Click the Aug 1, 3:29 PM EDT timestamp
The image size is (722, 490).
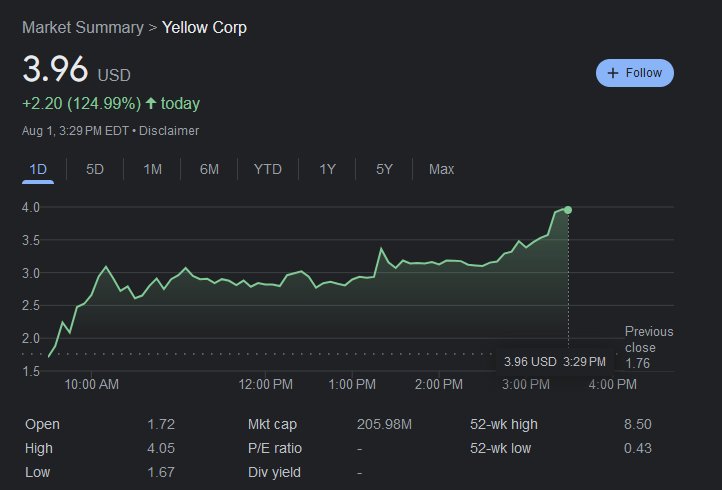click(x=75, y=131)
